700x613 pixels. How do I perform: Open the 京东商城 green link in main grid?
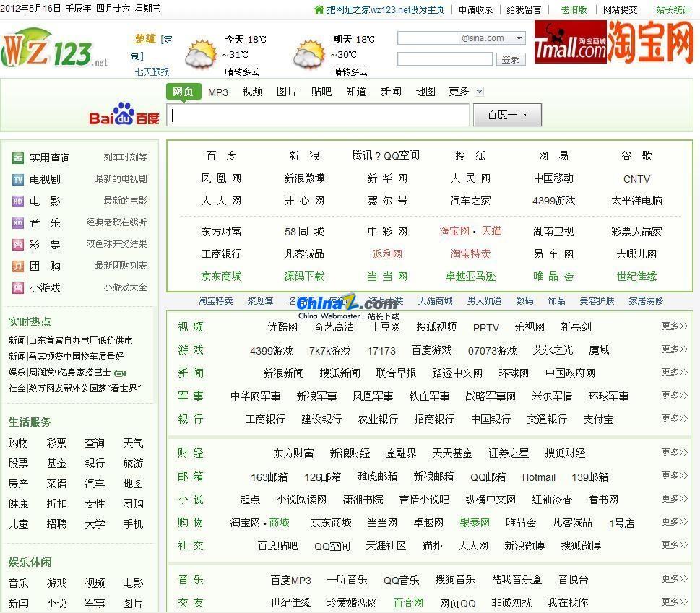click(x=221, y=277)
